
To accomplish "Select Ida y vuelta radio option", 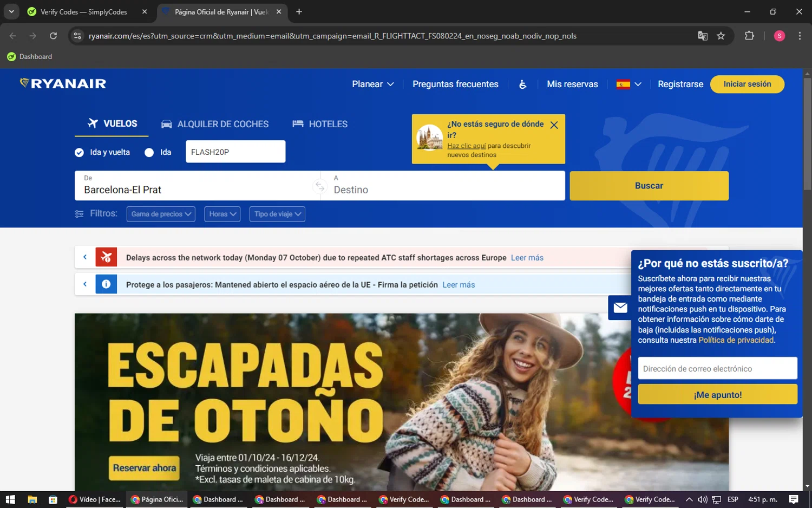I will (79, 153).
